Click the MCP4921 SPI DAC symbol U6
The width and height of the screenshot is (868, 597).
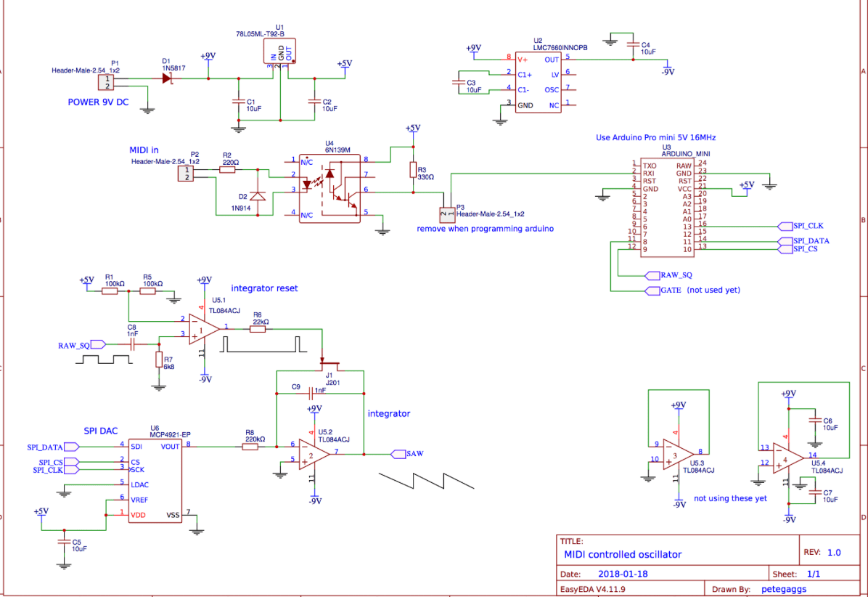click(155, 479)
